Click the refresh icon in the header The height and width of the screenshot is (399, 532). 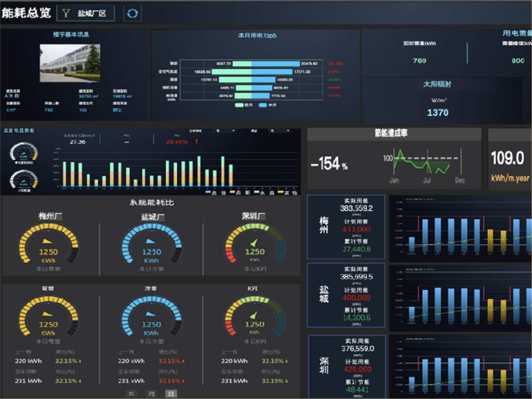(x=132, y=13)
